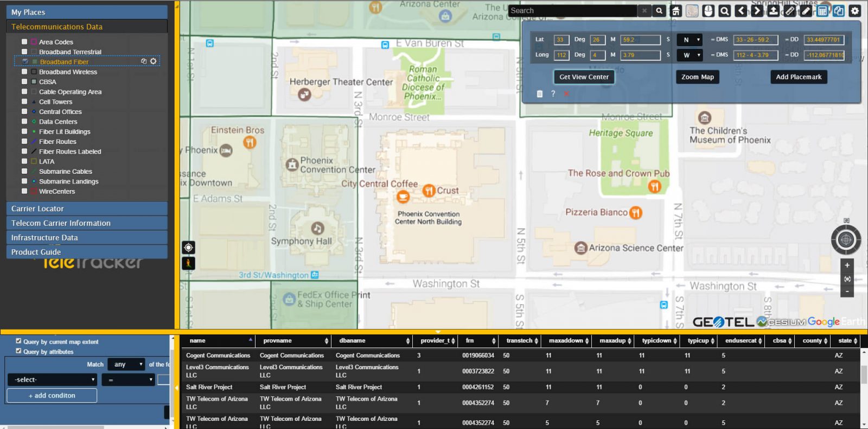Click the home view icon in the toolbar
868x429 pixels.
point(676,11)
